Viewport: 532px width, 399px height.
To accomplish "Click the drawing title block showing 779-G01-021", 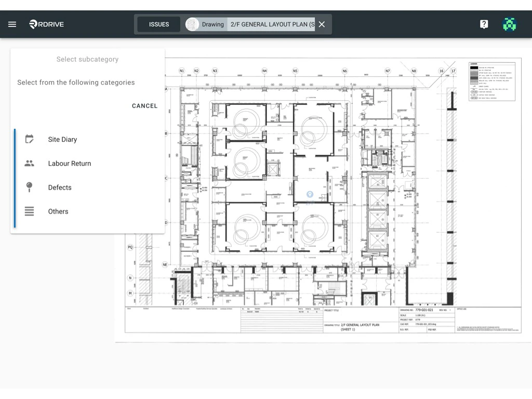I will click(x=423, y=310).
